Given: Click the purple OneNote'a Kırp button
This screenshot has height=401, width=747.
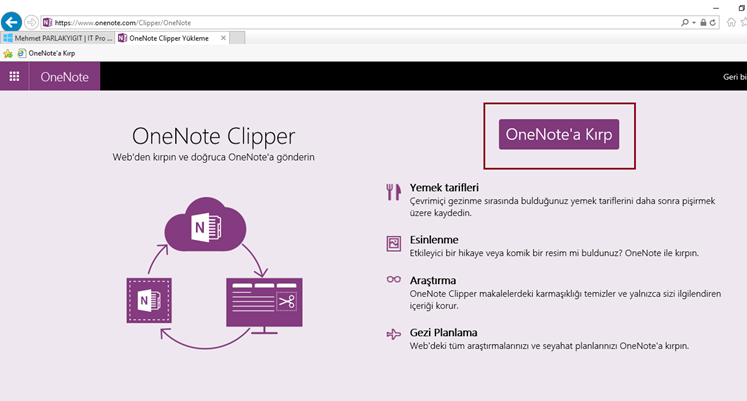Looking at the screenshot, I should pyautogui.click(x=559, y=134).
